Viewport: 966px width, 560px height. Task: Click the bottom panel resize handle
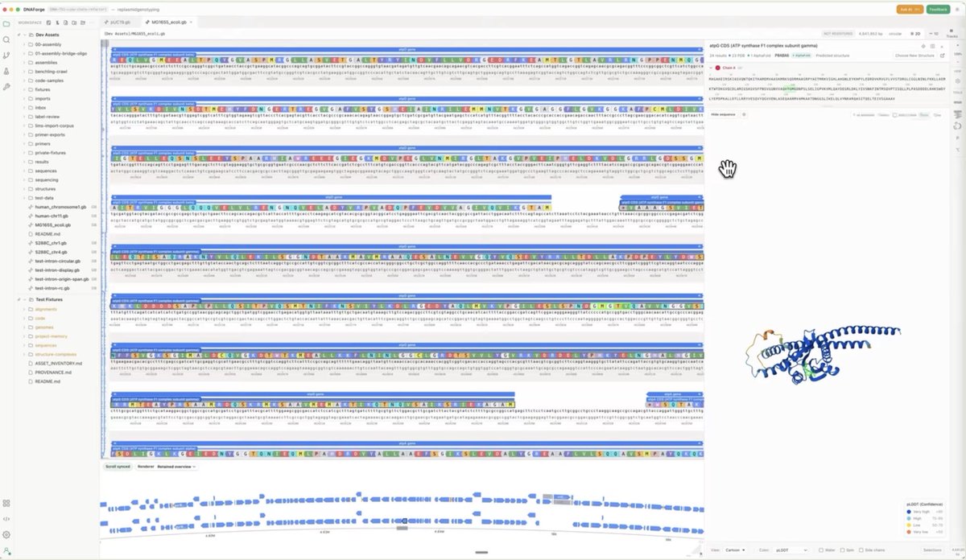click(481, 552)
